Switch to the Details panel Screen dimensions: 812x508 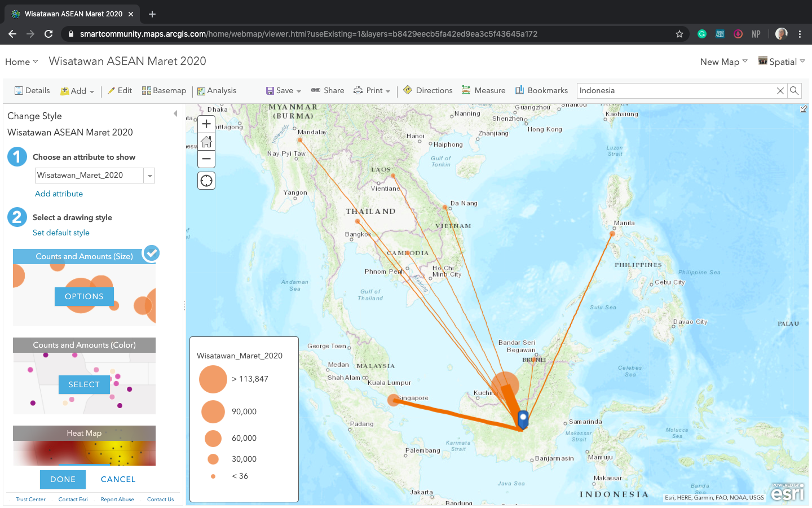click(32, 90)
